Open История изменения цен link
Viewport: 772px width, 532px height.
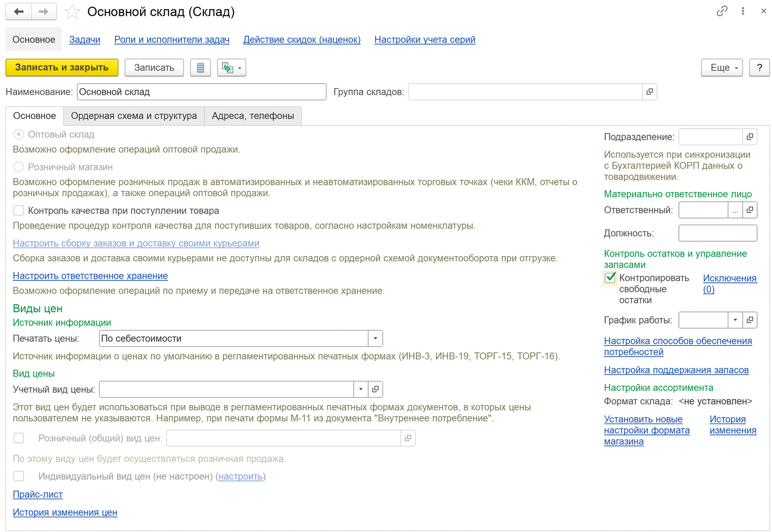coord(65,512)
